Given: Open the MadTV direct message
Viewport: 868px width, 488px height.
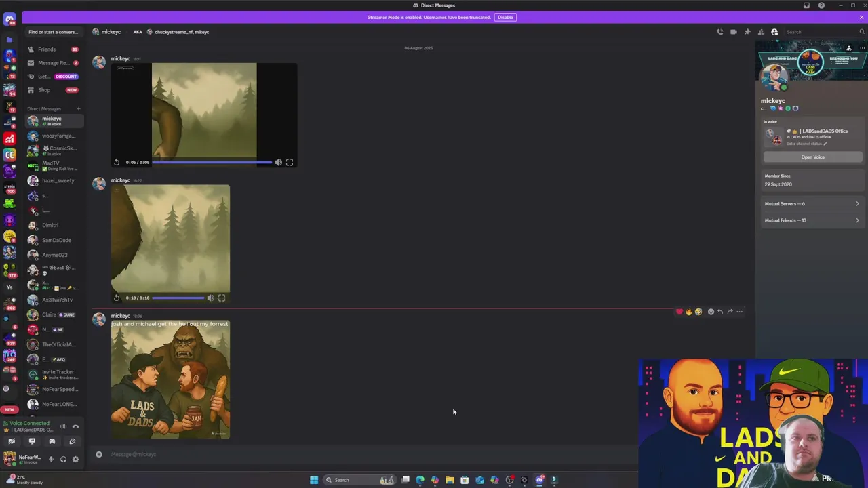Looking at the screenshot, I should (x=54, y=165).
